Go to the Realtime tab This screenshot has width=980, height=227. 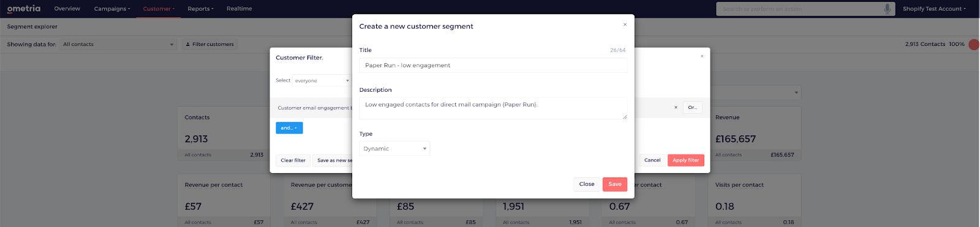pos(239,9)
